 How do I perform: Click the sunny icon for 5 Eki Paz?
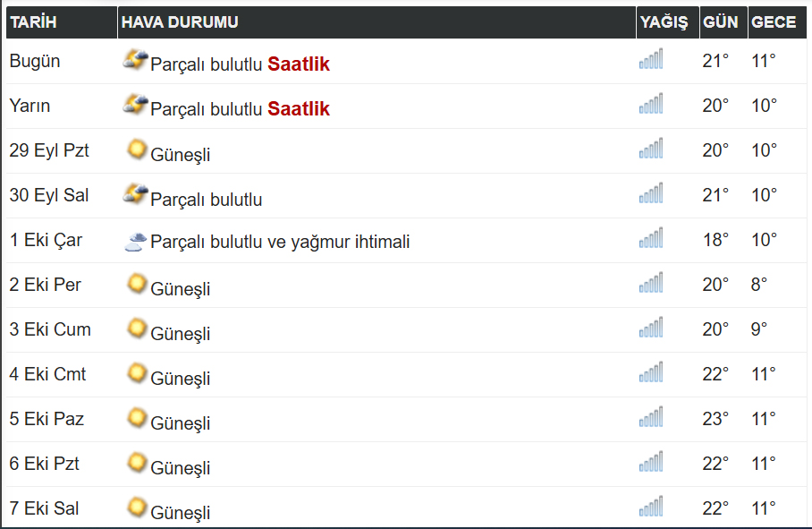point(137,418)
